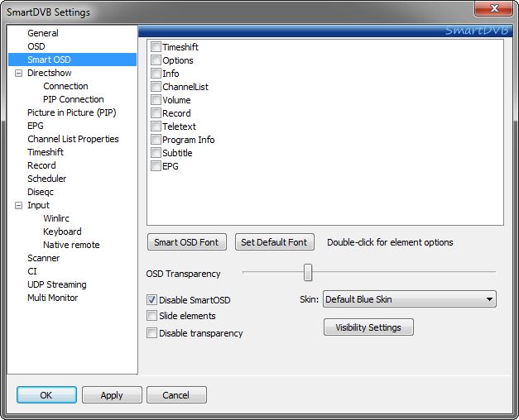
Task: Select Picture in Picture (PIP) page
Action: 72,112
